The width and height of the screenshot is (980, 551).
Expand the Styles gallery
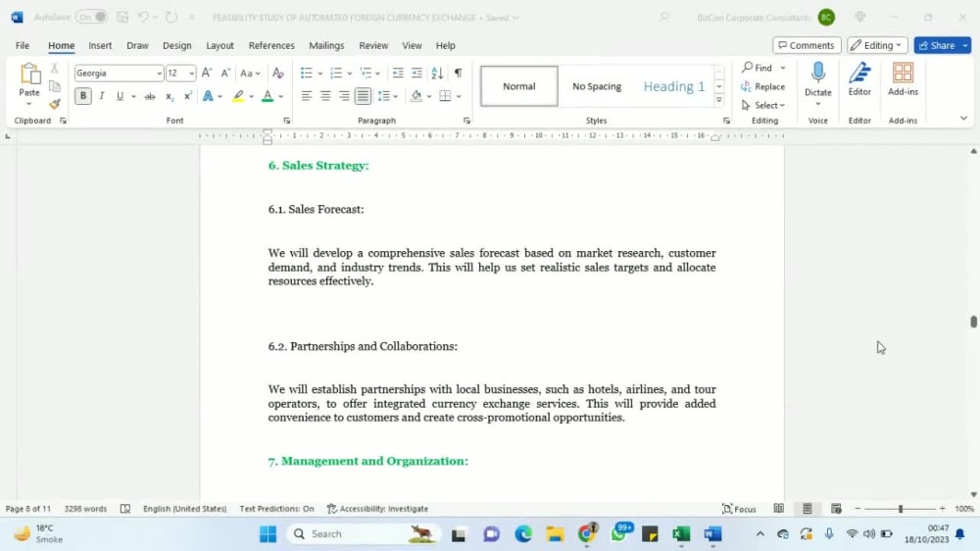coord(718,100)
